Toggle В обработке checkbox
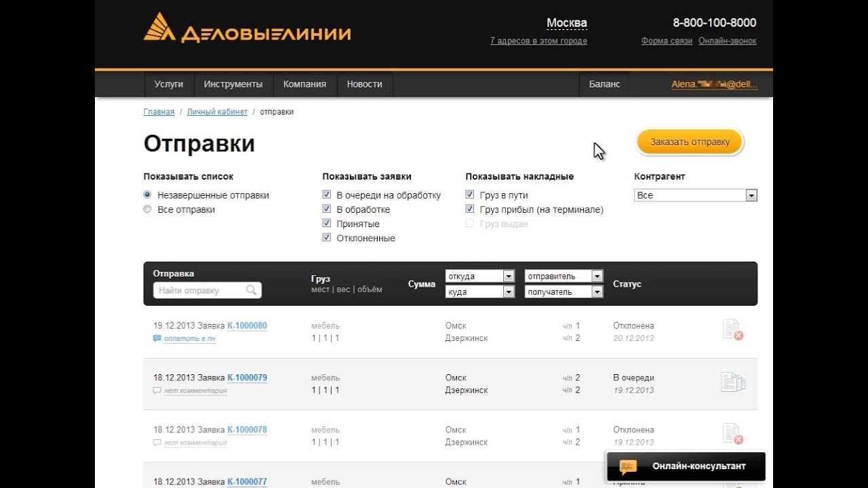The width and height of the screenshot is (868, 488). [327, 209]
